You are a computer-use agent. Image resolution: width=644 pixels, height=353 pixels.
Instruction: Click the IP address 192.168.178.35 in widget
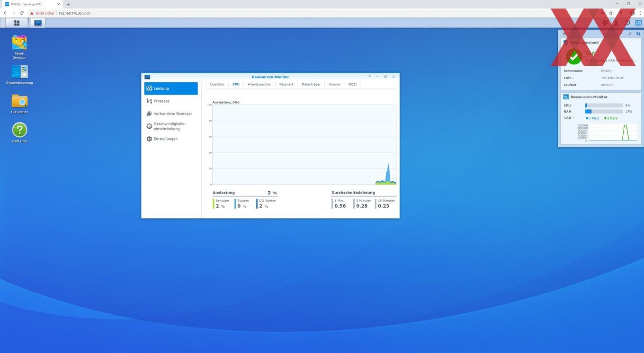[612, 78]
